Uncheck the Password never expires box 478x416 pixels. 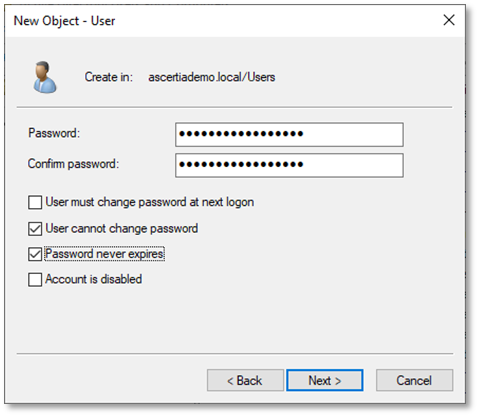click(35, 254)
